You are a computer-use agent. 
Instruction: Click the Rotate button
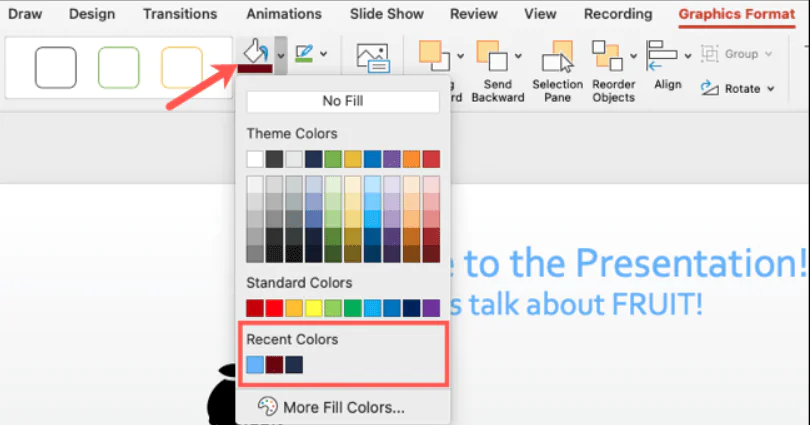pyautogui.click(x=730, y=88)
